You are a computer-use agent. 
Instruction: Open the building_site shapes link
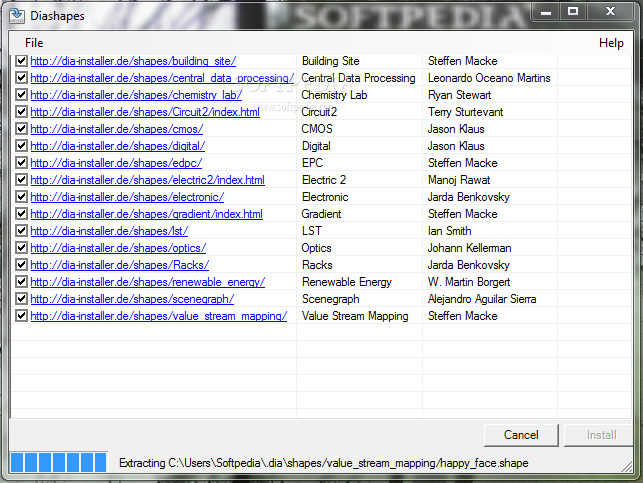(x=133, y=61)
